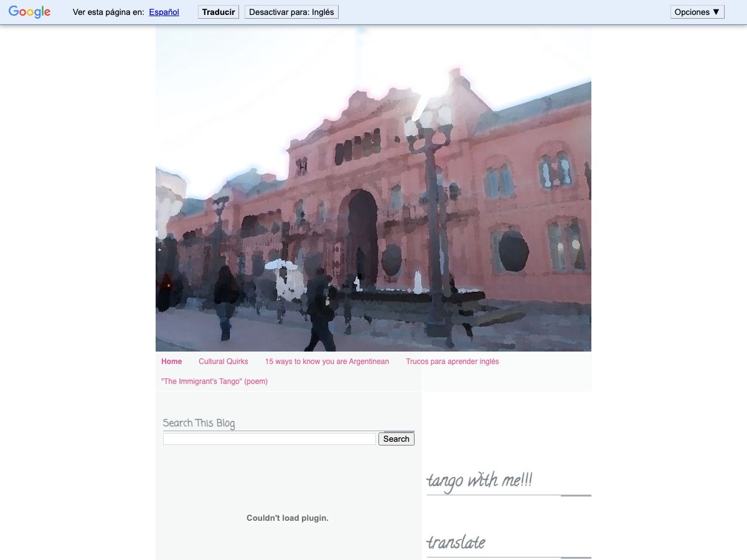Visit Trucos para aprender inglés page
The image size is (747, 560).
(452, 362)
